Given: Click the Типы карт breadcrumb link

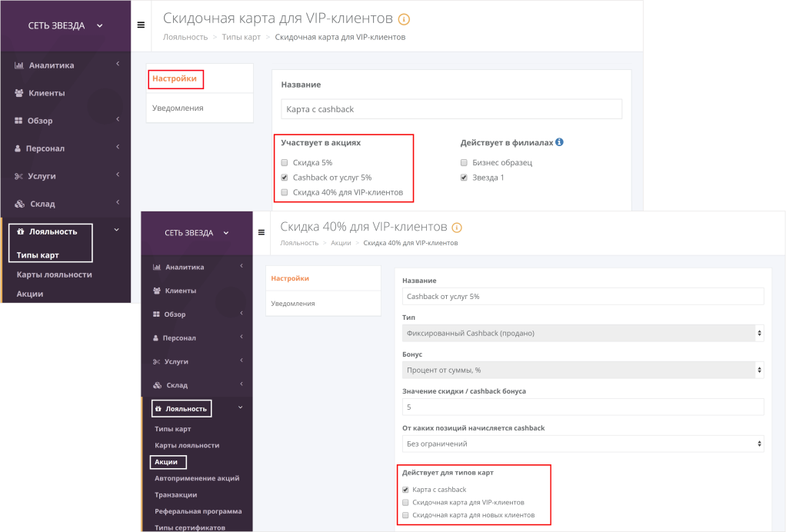Looking at the screenshot, I should (x=241, y=37).
